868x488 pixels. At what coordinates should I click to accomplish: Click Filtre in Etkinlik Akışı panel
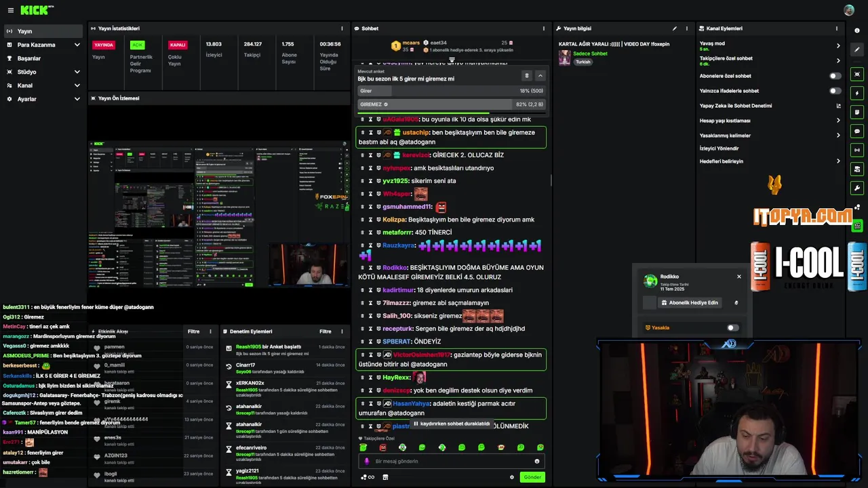tap(193, 331)
